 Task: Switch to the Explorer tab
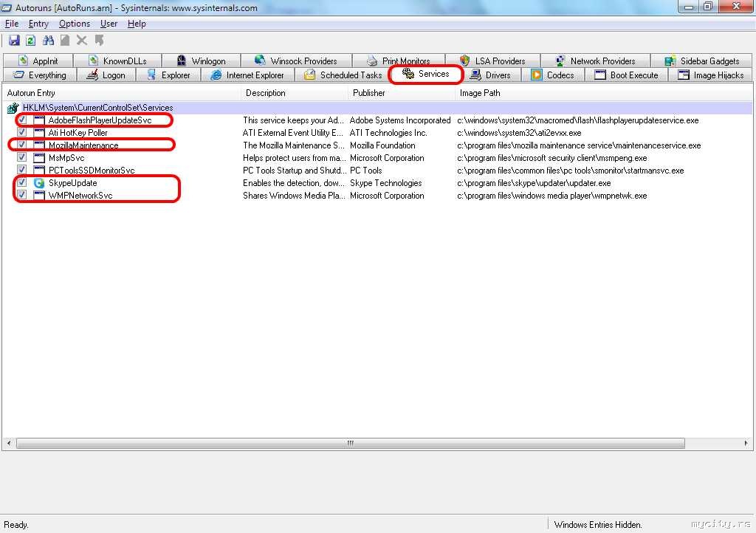click(x=168, y=75)
